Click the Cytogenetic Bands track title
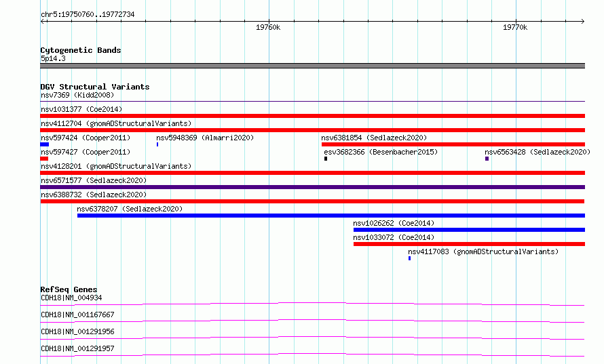 click(81, 50)
